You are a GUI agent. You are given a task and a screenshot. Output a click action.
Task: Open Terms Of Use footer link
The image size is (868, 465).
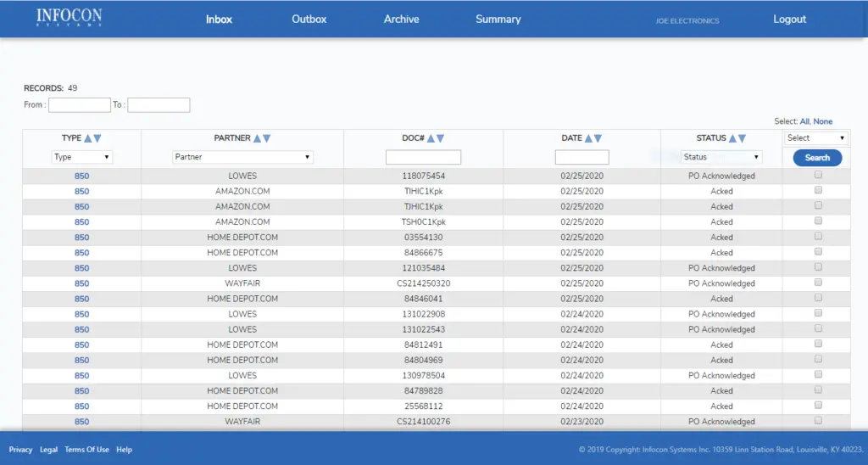point(87,450)
